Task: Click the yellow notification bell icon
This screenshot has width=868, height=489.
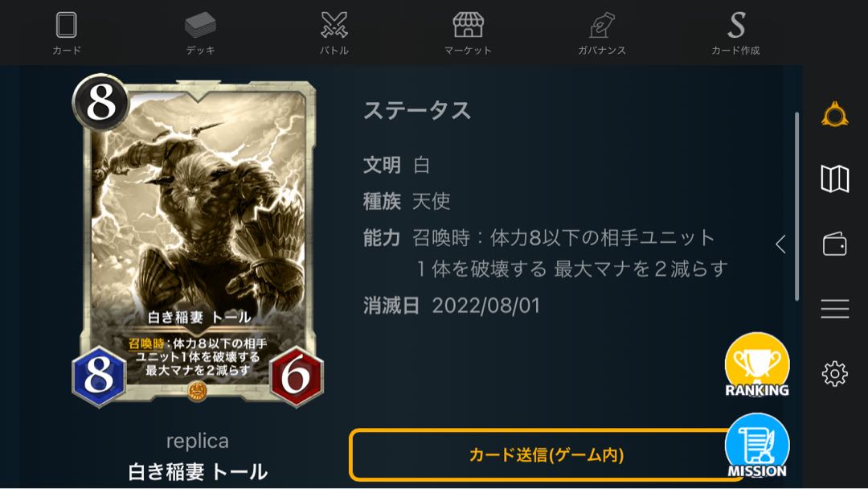Action: tap(835, 115)
